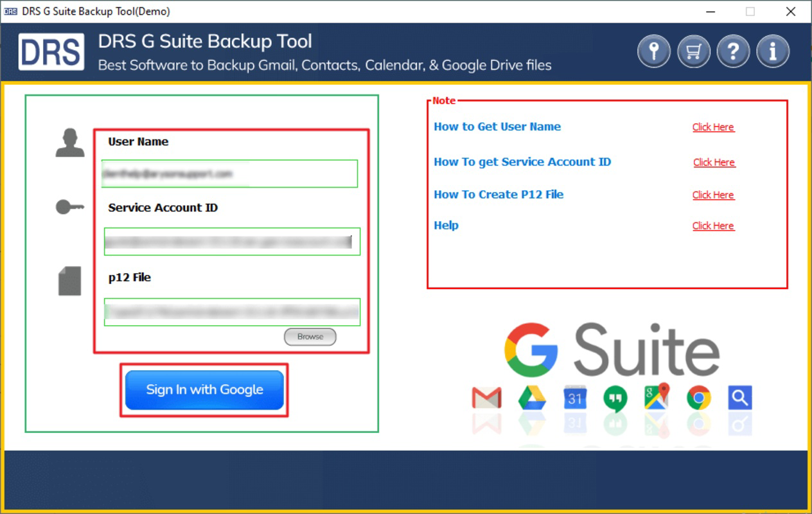
Task: Click the 'How to Get User Name' text
Action: coord(497,127)
